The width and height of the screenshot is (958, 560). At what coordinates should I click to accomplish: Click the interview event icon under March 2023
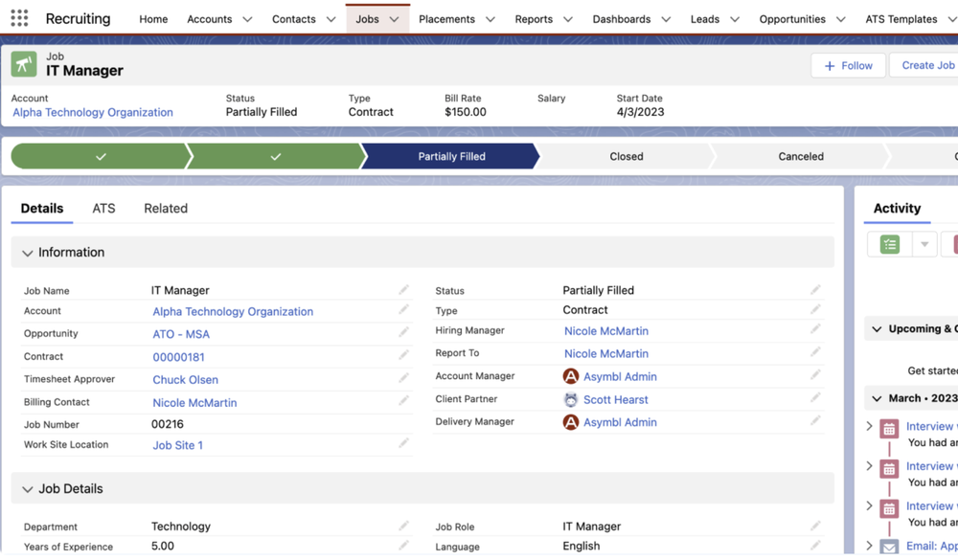tap(888, 426)
